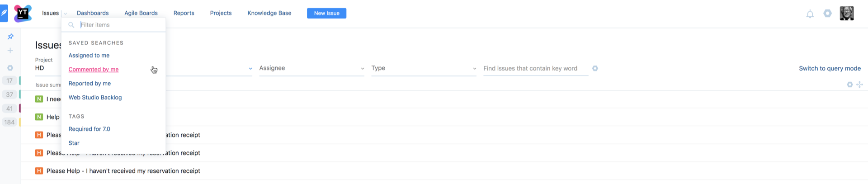
Task: Click the YouTrack logo icon
Action: pyautogui.click(x=23, y=13)
